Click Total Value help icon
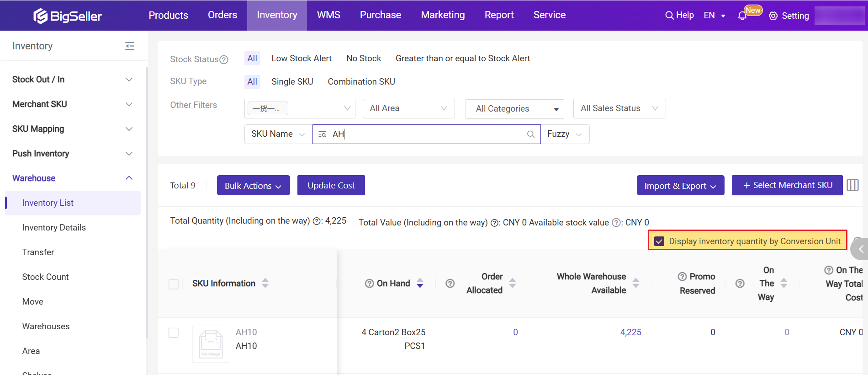This screenshot has width=868, height=375. 495,223
